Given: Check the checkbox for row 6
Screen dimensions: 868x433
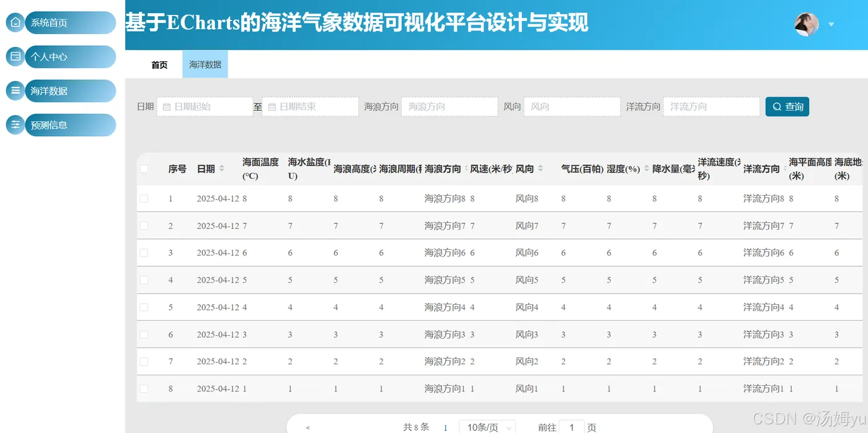Looking at the screenshot, I should [144, 335].
